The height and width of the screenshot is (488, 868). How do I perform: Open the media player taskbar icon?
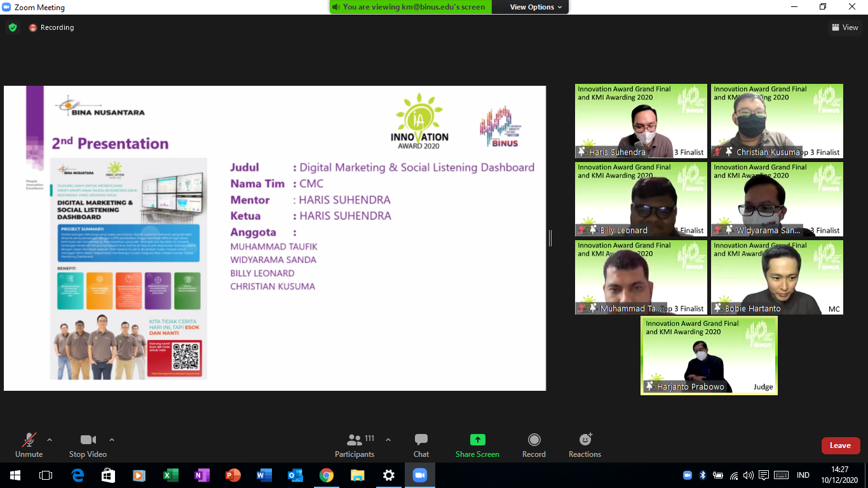[140, 475]
